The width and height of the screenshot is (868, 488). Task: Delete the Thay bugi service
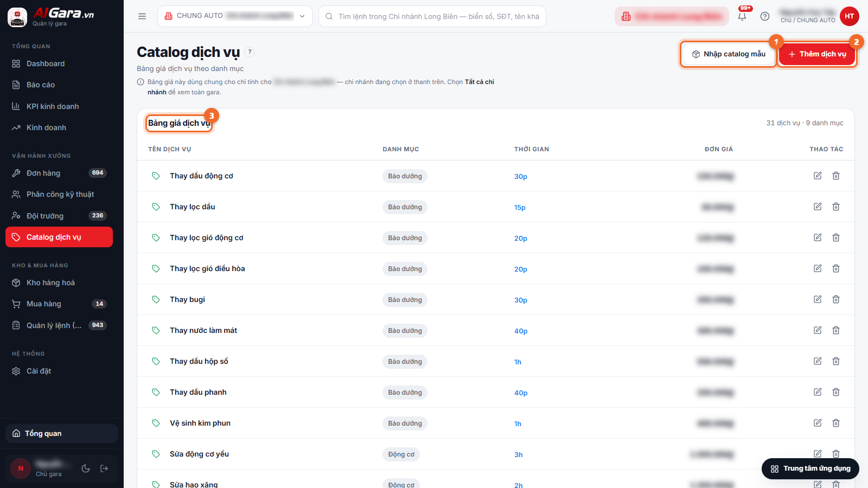click(x=836, y=299)
